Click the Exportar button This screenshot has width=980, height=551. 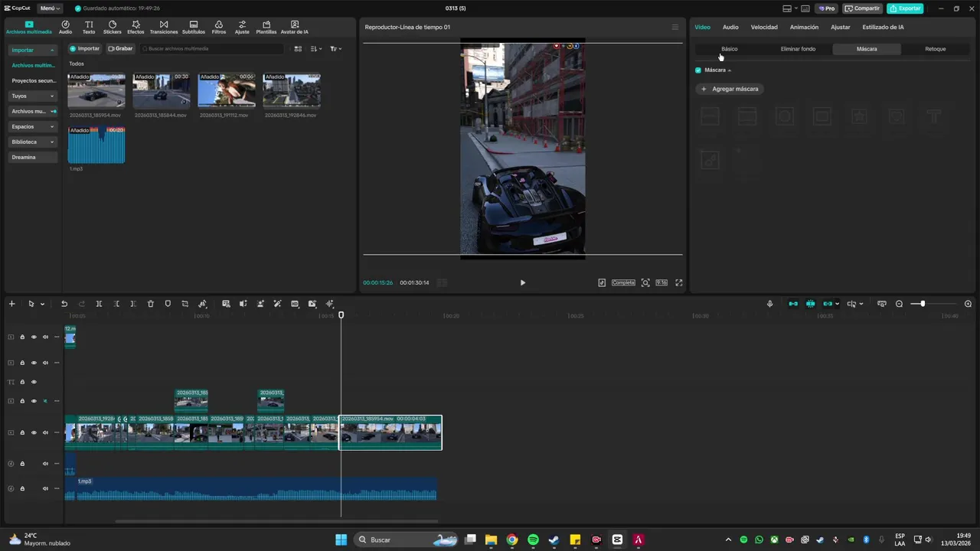905,8
